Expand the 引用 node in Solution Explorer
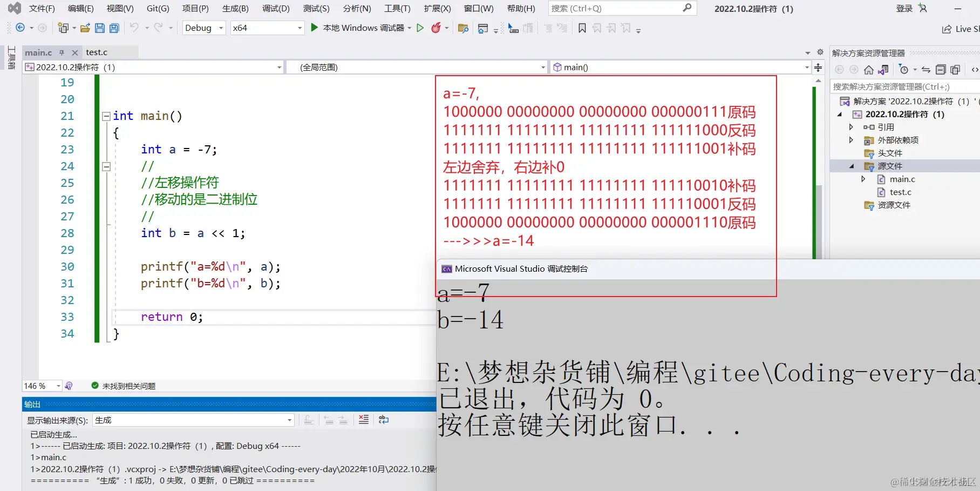980x491 pixels. tap(851, 127)
